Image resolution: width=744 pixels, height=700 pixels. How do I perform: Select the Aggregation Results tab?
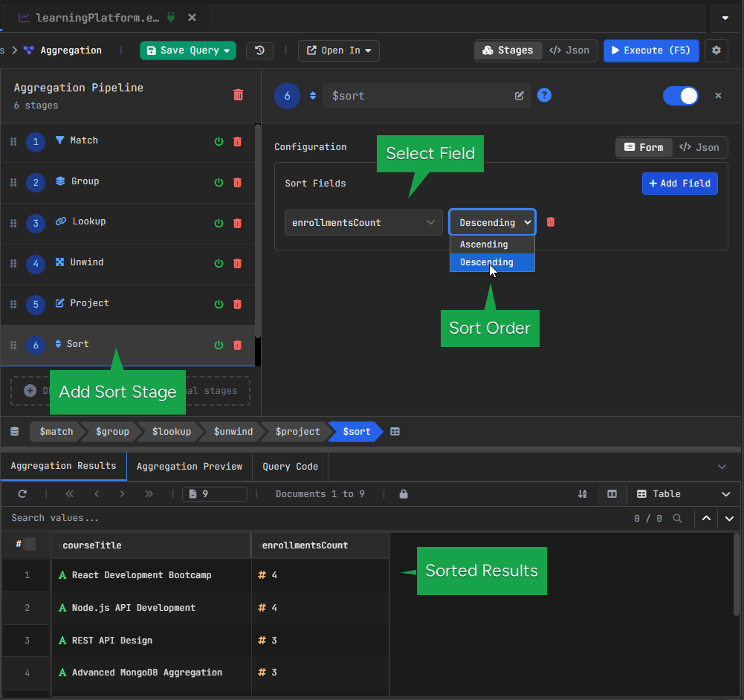tap(64, 466)
